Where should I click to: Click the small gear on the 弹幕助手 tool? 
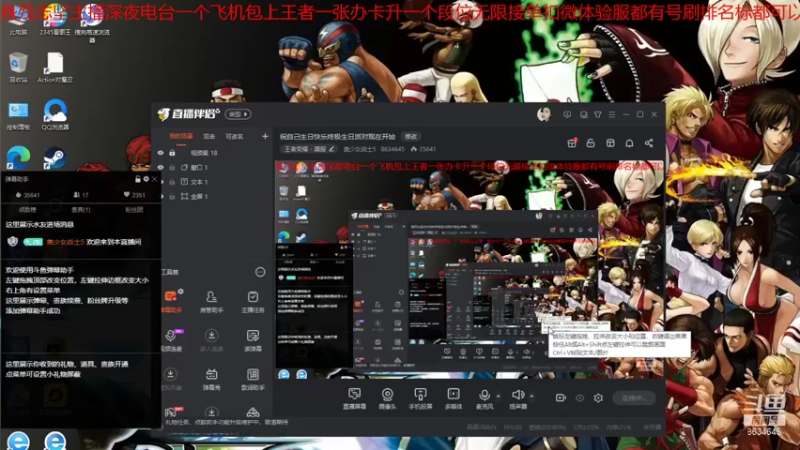pos(181,292)
